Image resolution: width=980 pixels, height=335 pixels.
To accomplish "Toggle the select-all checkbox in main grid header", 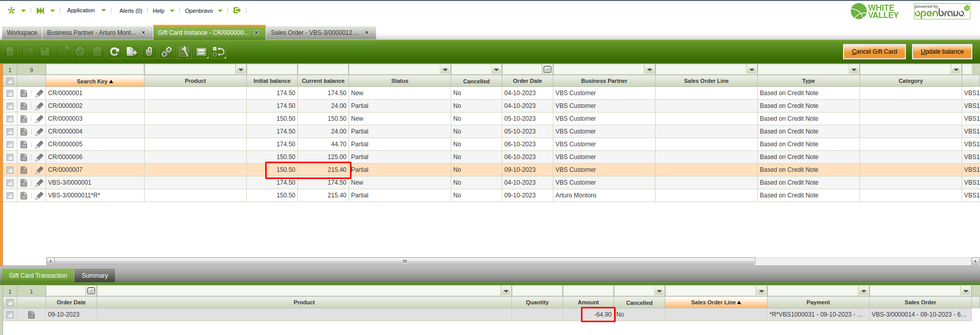I will click(x=10, y=81).
